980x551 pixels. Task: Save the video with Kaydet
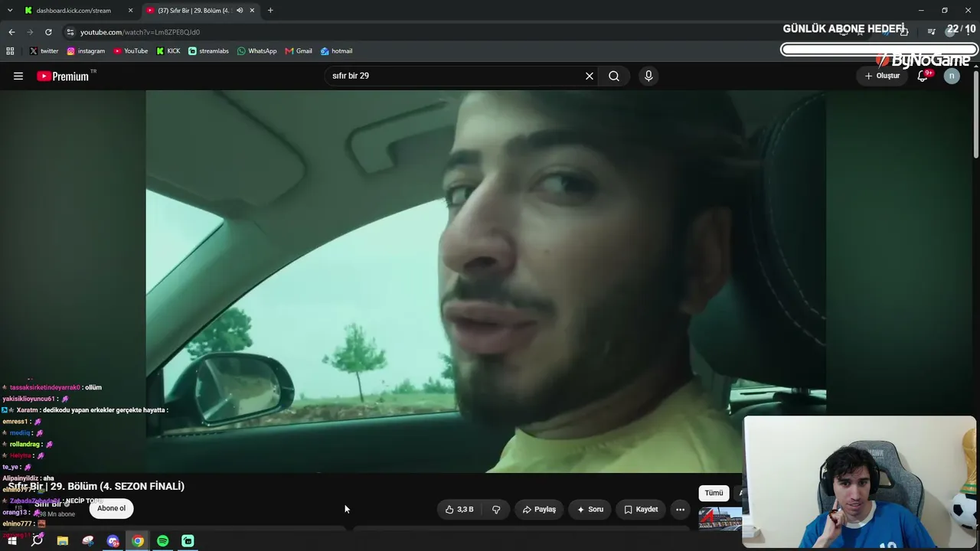point(641,509)
